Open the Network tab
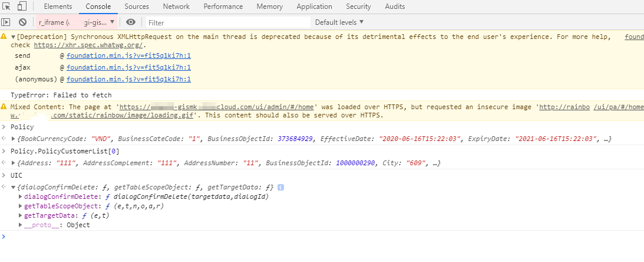This screenshot has height=262, width=644. coord(176,6)
